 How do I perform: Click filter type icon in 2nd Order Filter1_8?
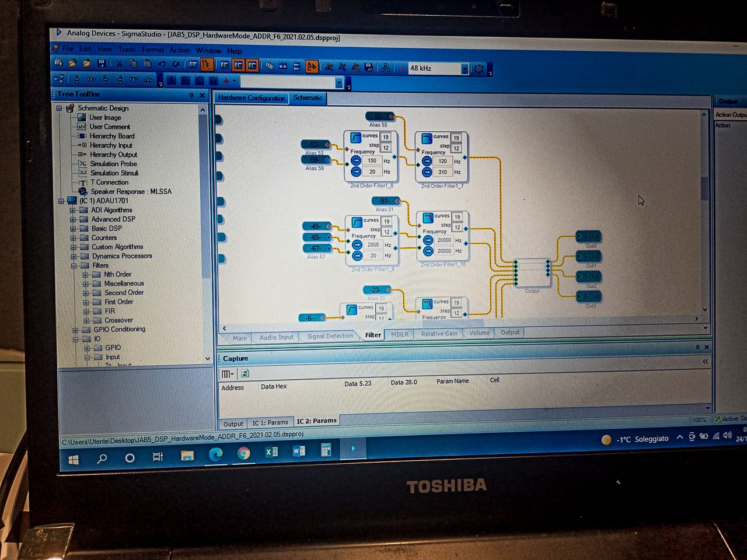[355, 137]
